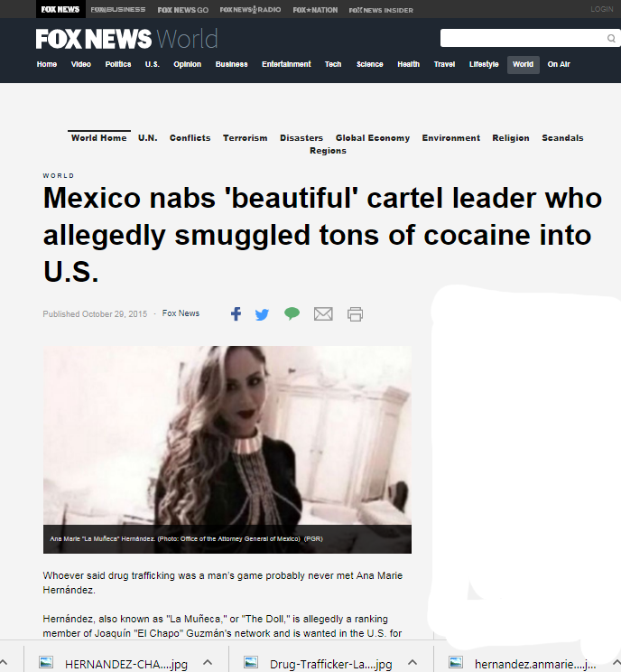Viewport: 621px width, 672px height.
Task: Open Fox News author link
Action: (181, 313)
